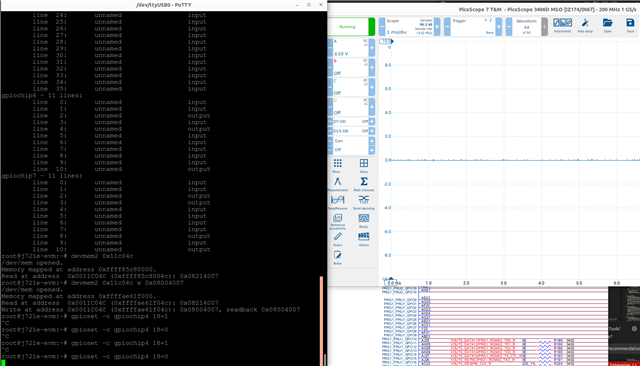Open the Instruments panel icon

tap(562, 25)
